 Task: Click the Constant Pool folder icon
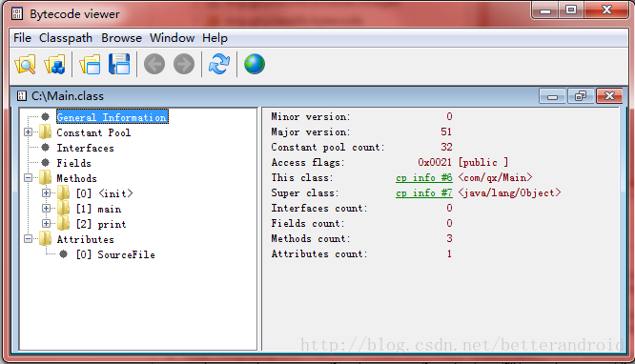(46, 132)
